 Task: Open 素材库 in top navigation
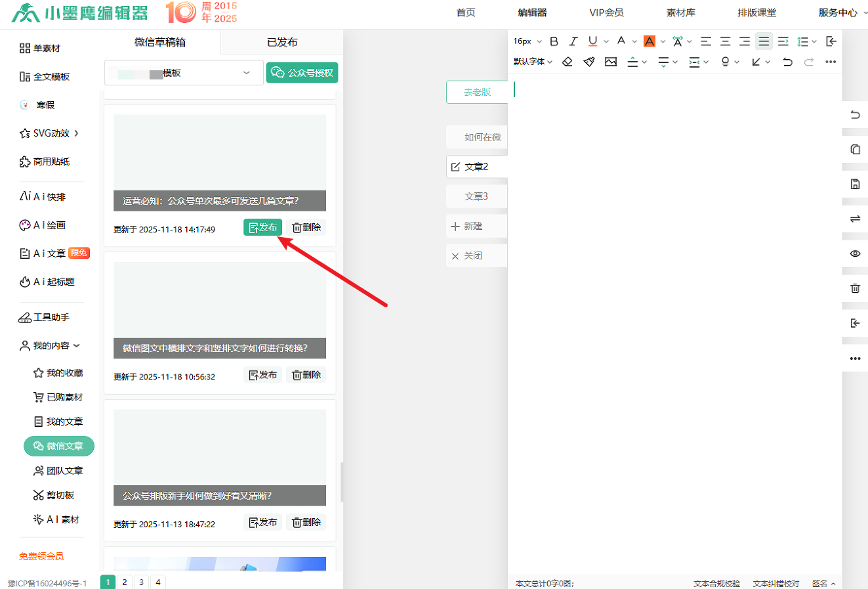point(681,12)
